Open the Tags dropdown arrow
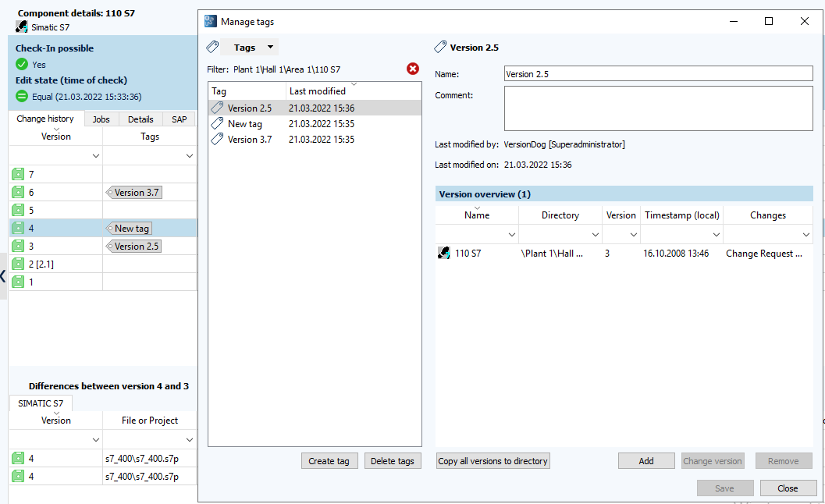Screen dimensions: 825x504 (270, 48)
